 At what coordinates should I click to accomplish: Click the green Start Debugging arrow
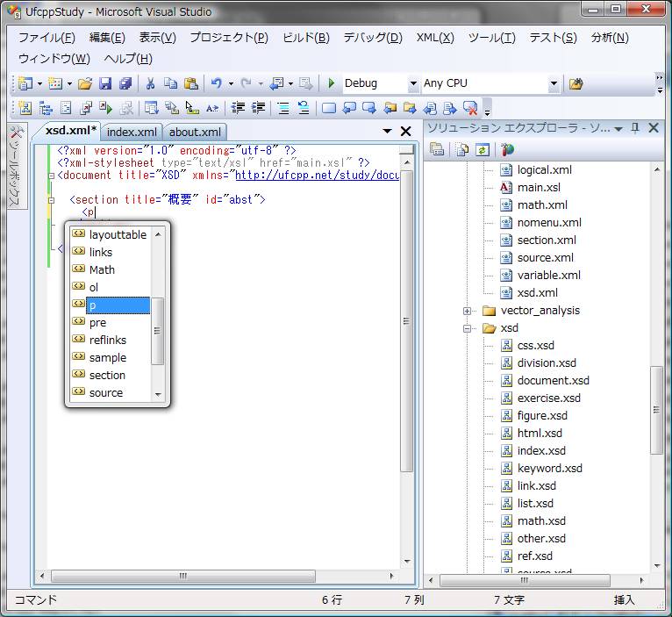click(x=331, y=83)
